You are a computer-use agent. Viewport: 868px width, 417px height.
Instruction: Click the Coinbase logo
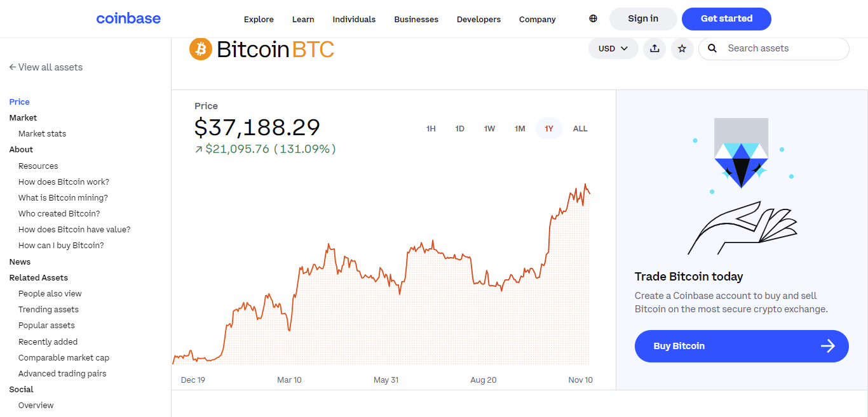[128, 18]
